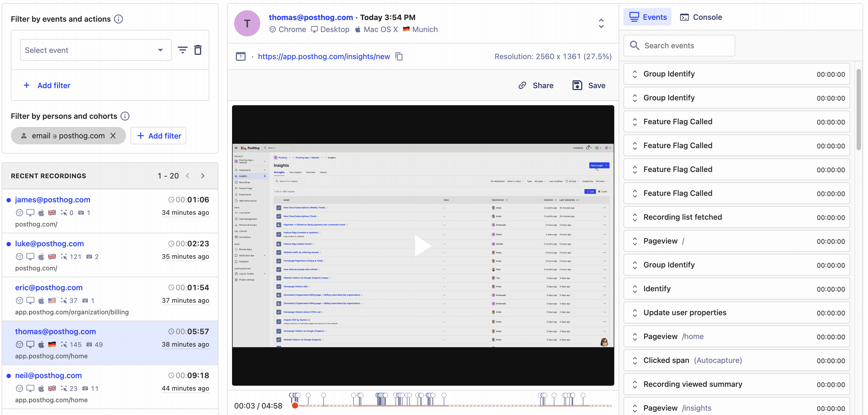
Task: Click the events panel scrollbar
Action: click(859, 110)
